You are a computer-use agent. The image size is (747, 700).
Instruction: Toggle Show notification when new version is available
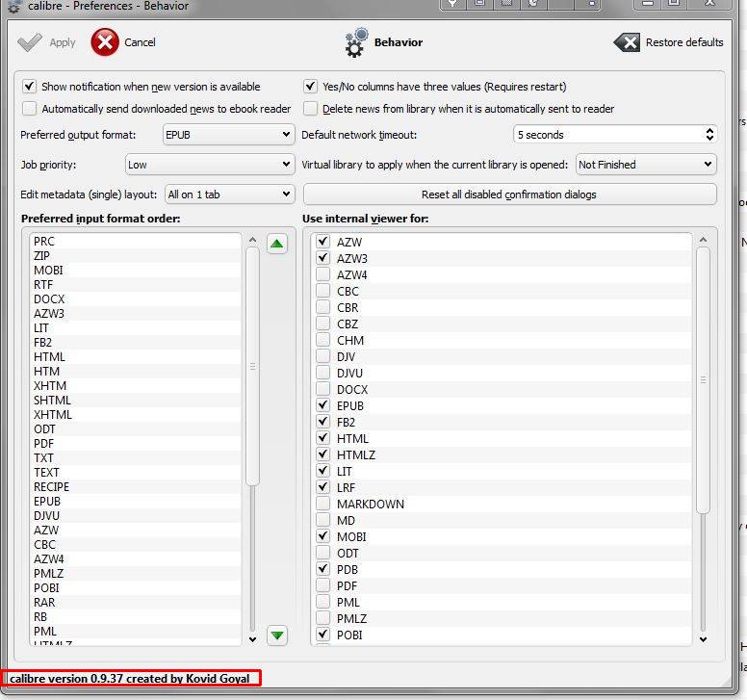(29, 87)
